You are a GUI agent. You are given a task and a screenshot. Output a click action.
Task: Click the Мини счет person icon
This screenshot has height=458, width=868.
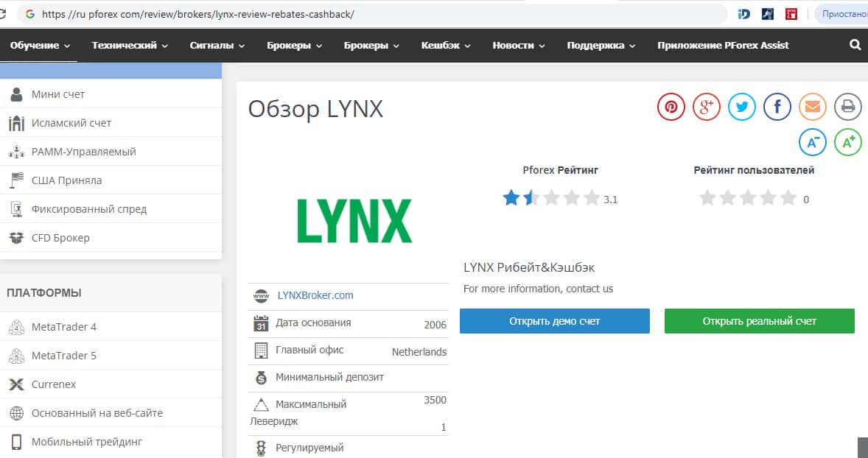click(17, 94)
